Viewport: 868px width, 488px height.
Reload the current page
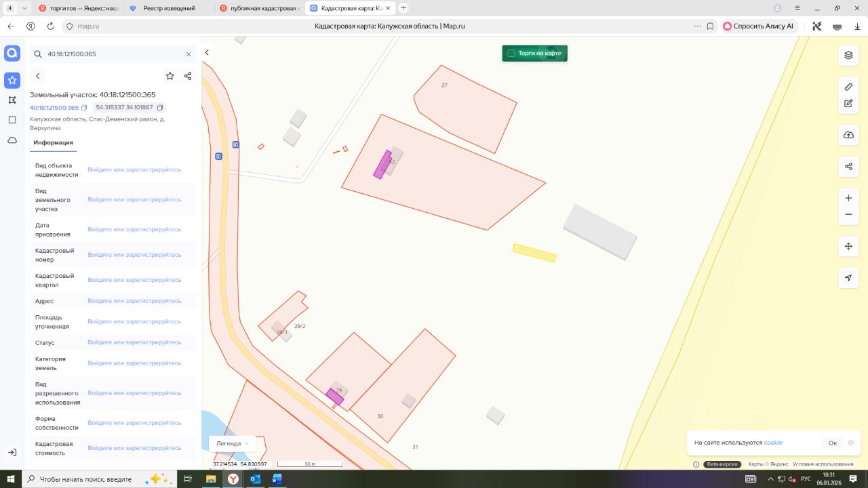pos(50,26)
